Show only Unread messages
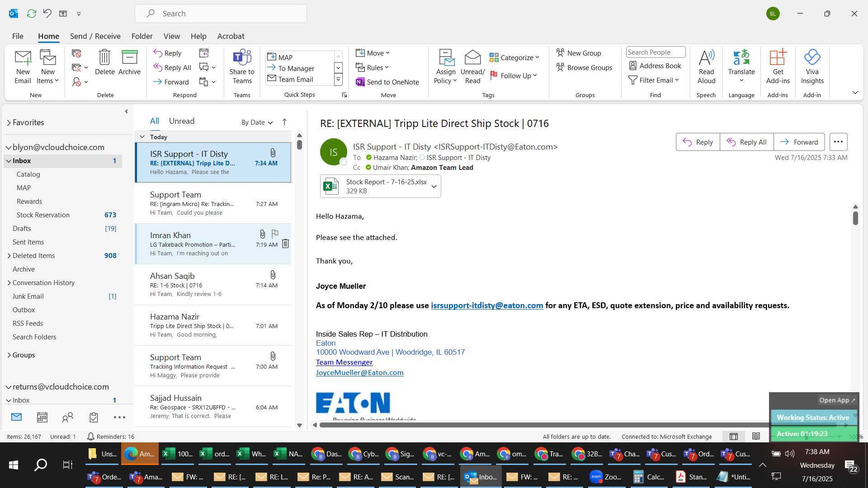 (182, 121)
